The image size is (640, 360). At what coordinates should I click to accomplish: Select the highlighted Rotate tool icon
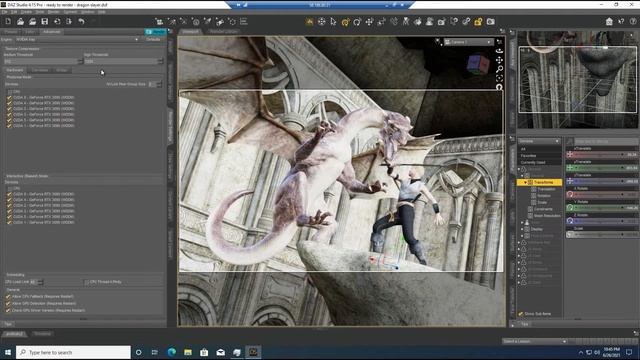click(x=345, y=22)
